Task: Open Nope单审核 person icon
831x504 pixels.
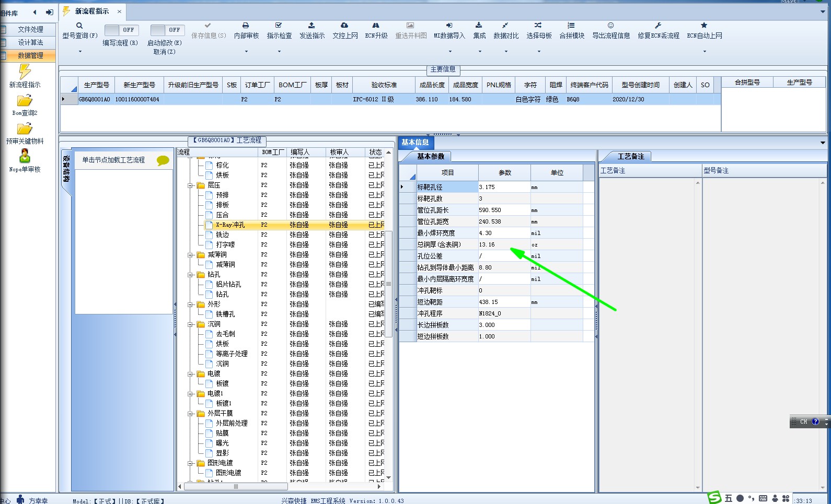Action: tap(25, 156)
